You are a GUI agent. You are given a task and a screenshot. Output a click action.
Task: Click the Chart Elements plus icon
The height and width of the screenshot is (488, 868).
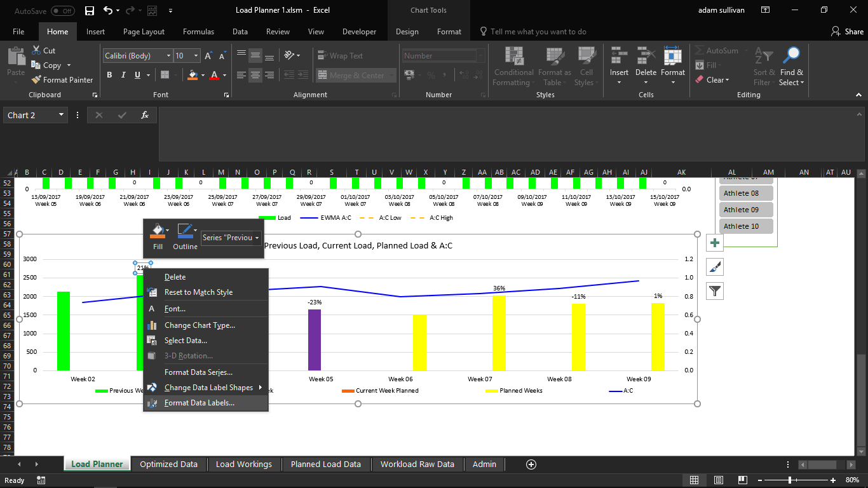(x=715, y=243)
